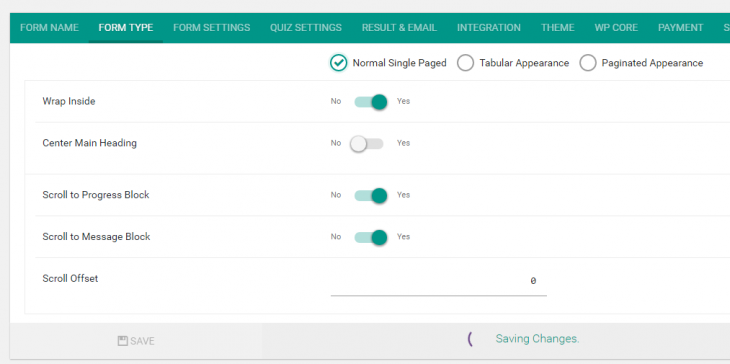
Task: Go to the Result & Email tab
Action: (399, 28)
